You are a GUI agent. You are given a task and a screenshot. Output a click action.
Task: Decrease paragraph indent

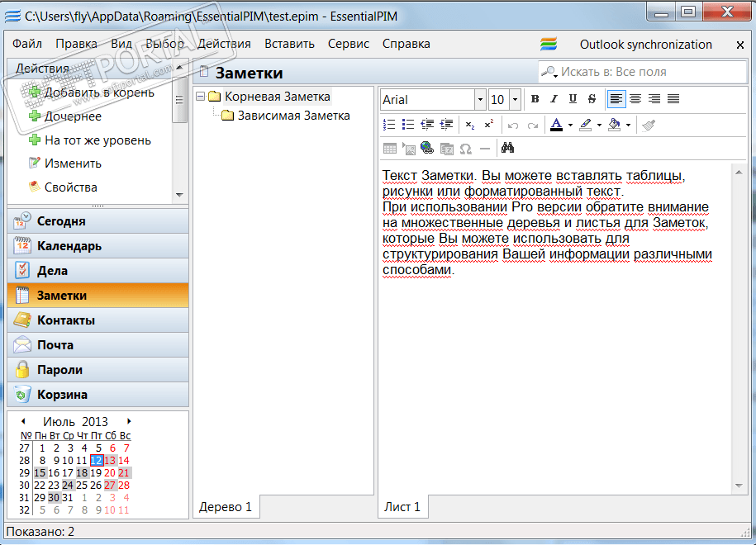pyautogui.click(x=427, y=125)
